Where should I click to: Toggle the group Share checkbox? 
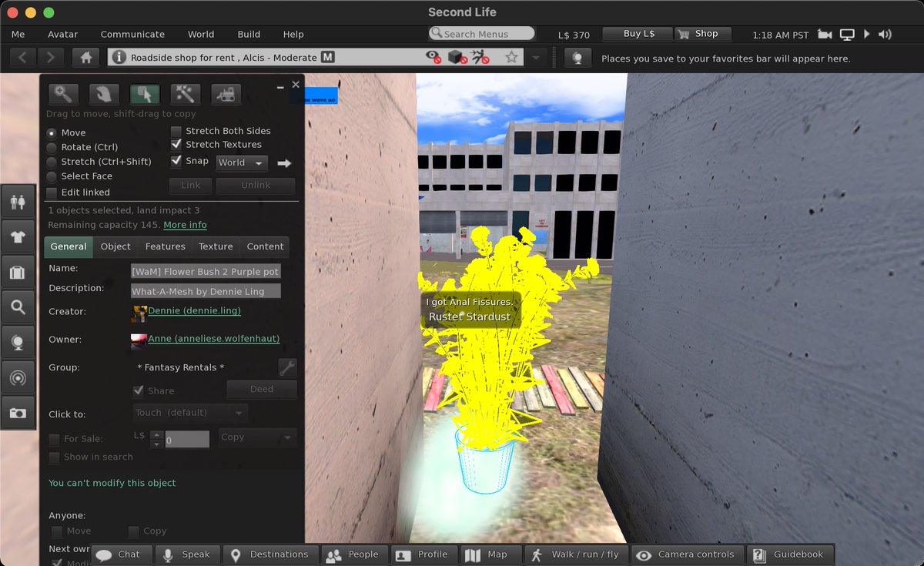point(139,390)
